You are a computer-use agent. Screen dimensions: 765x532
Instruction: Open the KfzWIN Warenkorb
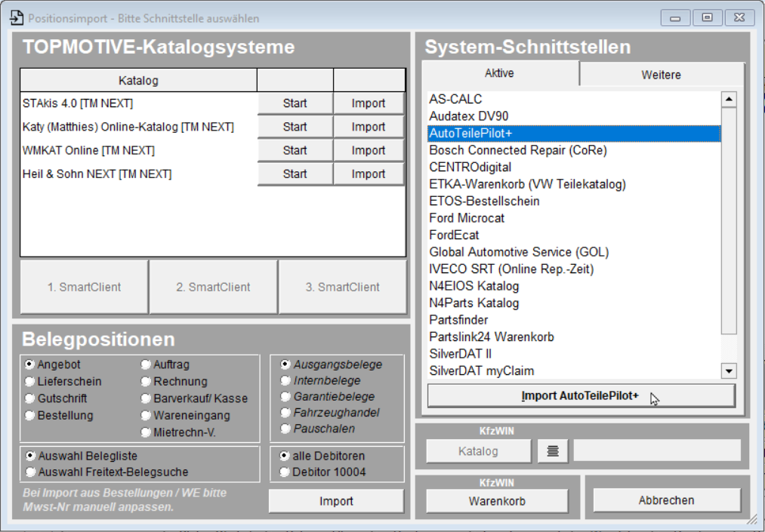[x=497, y=501]
